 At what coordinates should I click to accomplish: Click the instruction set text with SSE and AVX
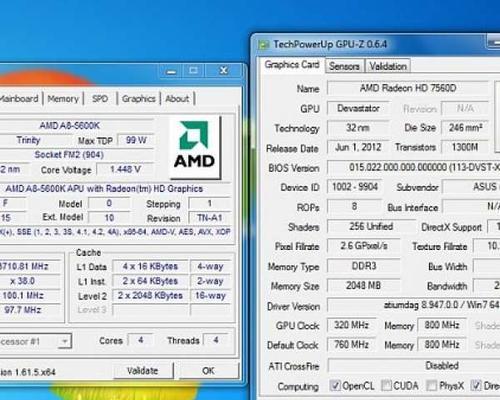[115, 232]
